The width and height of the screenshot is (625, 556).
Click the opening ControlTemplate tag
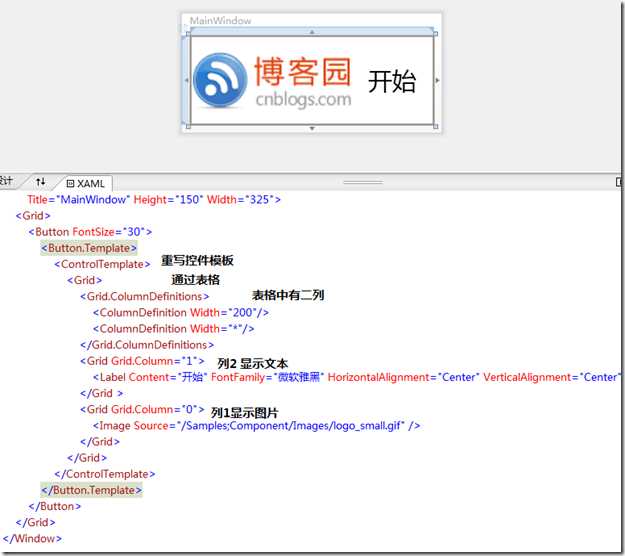click(102, 264)
